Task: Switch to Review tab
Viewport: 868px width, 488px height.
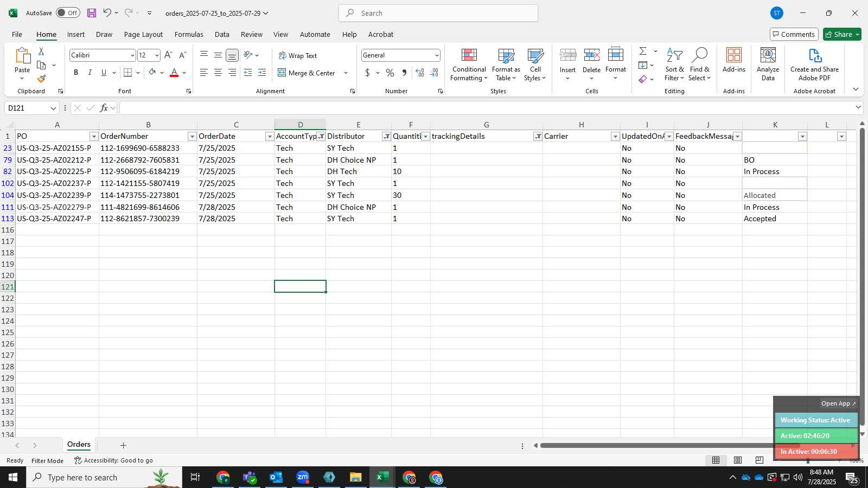Action: tap(252, 34)
